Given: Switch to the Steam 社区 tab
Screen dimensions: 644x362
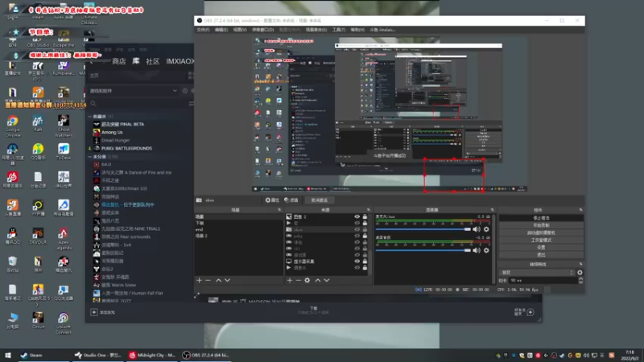Looking at the screenshot, I should (x=152, y=61).
